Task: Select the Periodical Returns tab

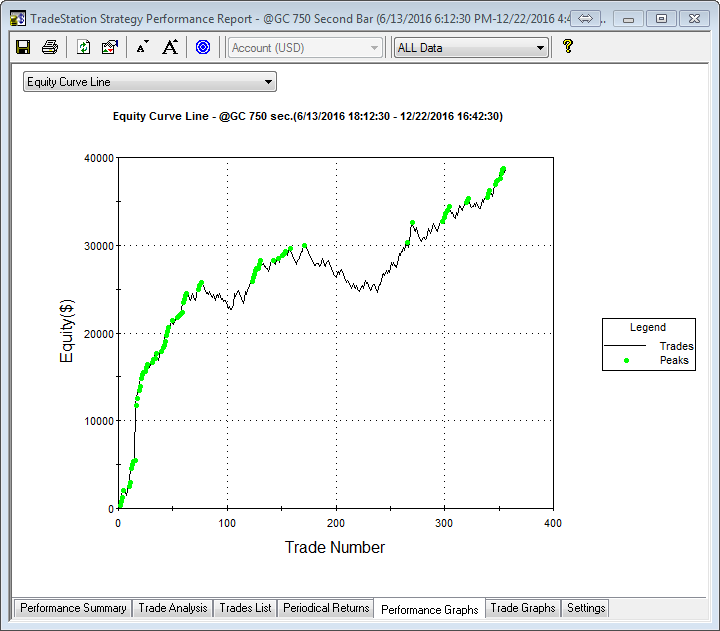Action: coord(326,608)
